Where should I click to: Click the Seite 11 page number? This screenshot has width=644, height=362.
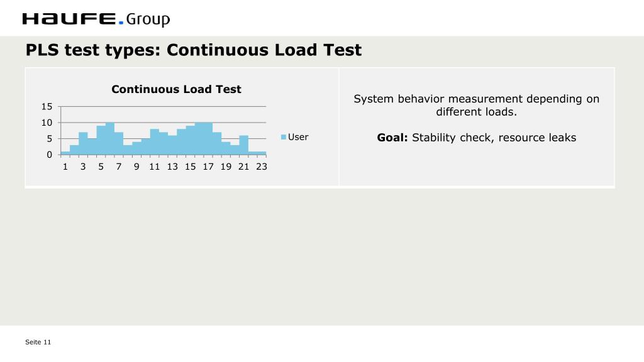point(38,342)
